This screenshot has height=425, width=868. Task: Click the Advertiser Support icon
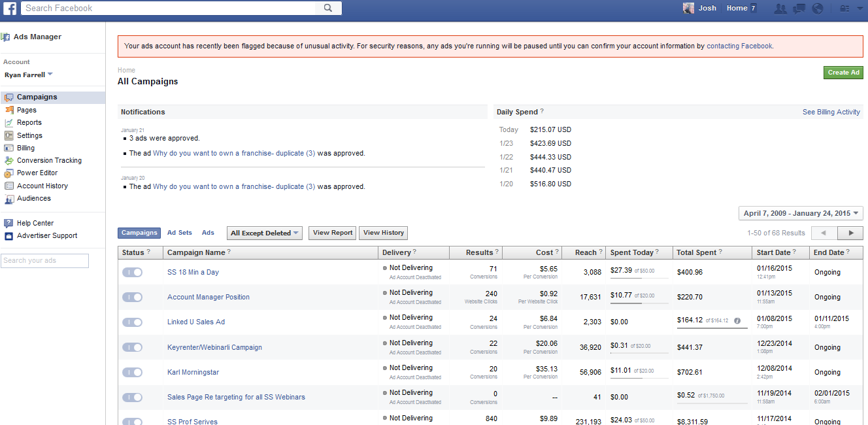click(9, 236)
